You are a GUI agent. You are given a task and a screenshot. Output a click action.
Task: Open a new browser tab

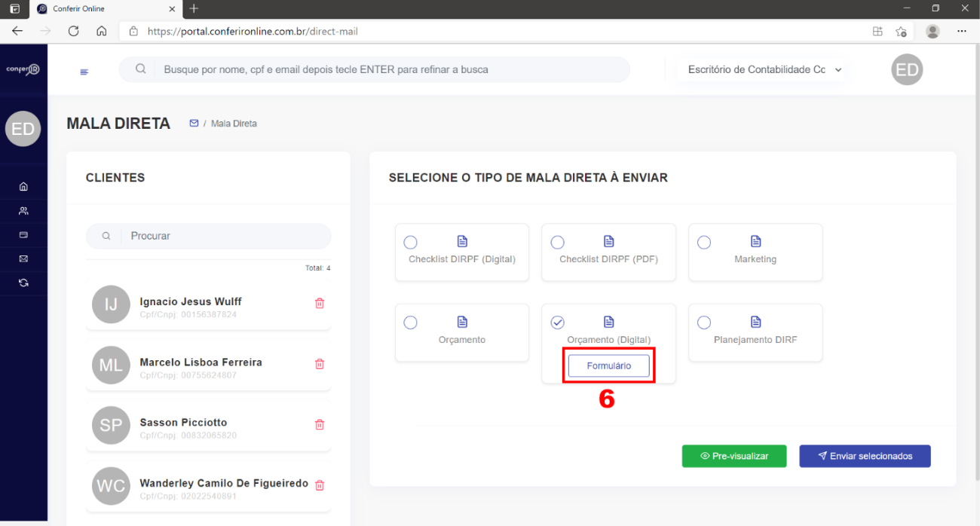tap(194, 8)
